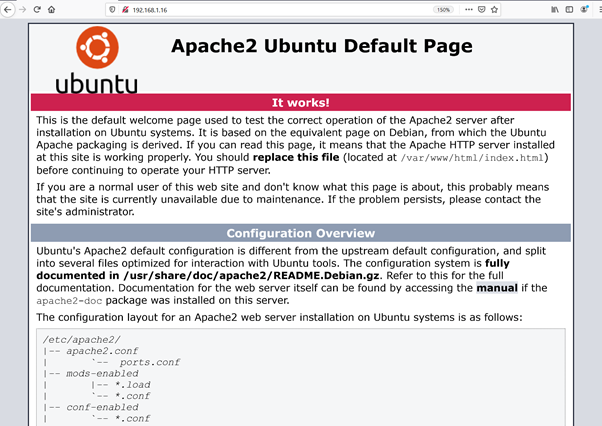Click the "Configuration Overview" section header
Image resolution: width=602 pixels, height=426 pixels.
tap(301, 233)
